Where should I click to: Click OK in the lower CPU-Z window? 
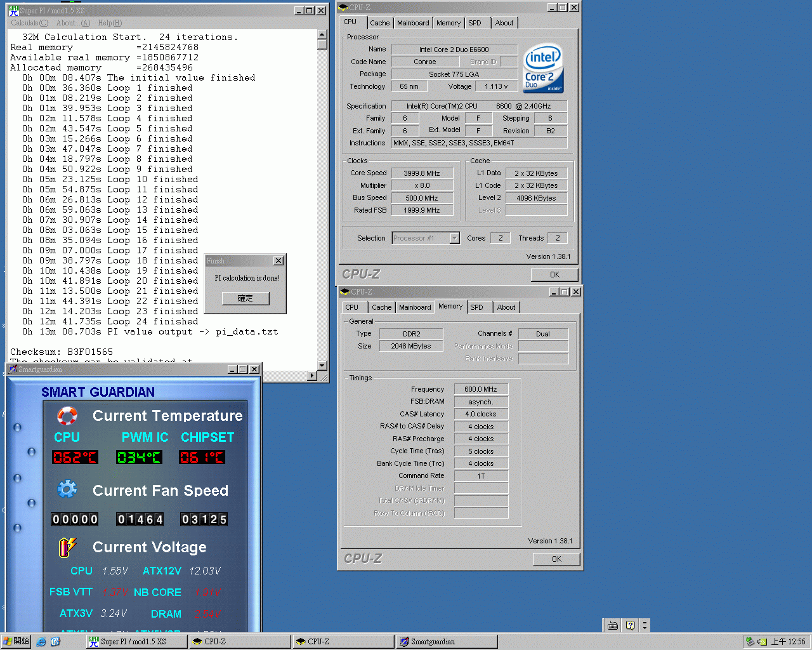[x=556, y=559]
